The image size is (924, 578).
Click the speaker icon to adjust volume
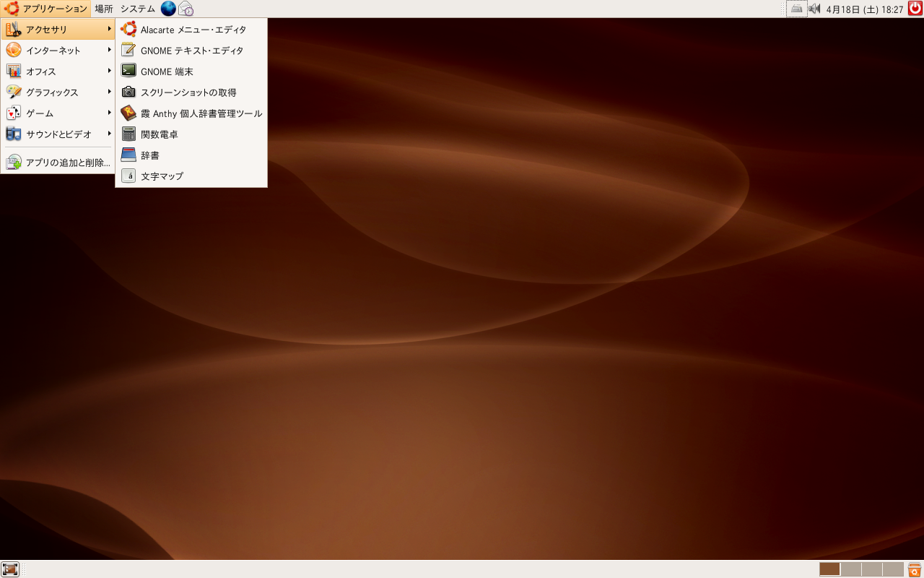815,9
